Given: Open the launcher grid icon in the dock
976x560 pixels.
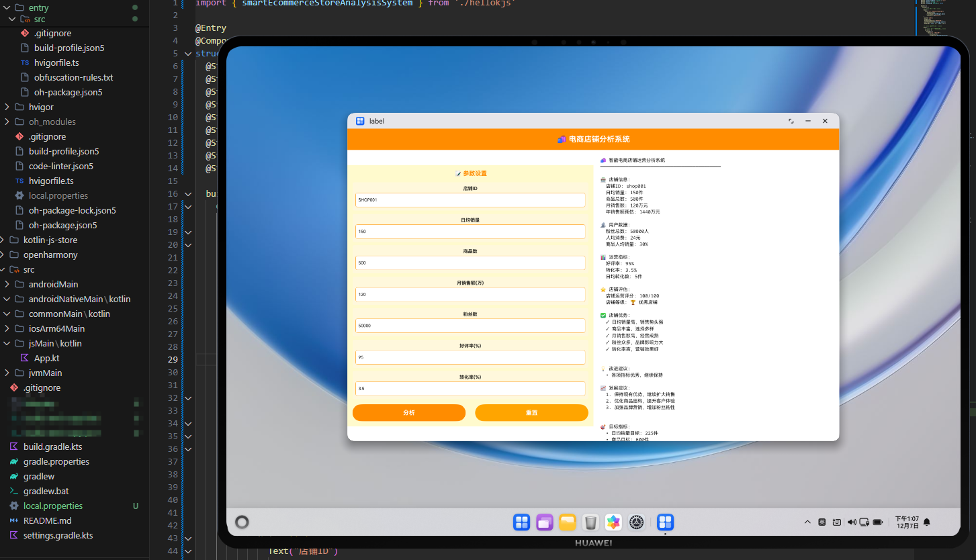Looking at the screenshot, I should 521,522.
